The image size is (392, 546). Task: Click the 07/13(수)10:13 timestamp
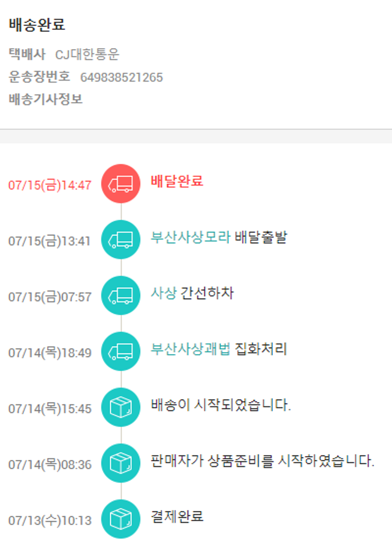[50, 521]
